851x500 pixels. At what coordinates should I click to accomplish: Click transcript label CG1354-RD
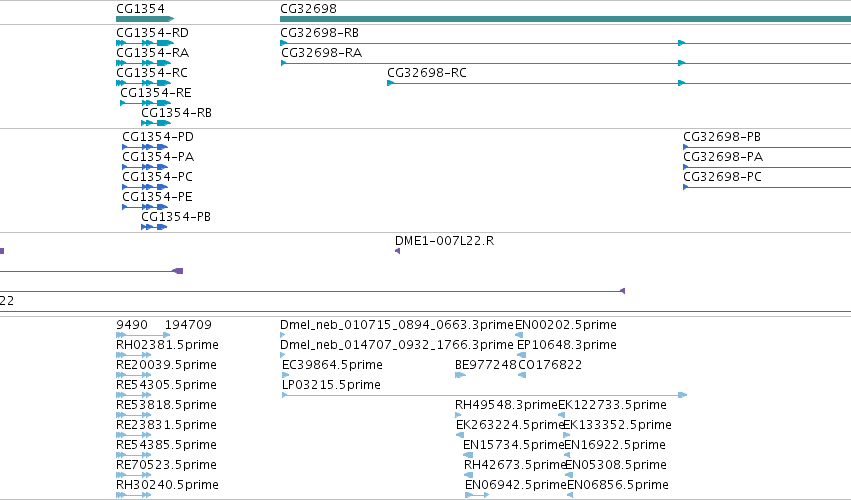click(153, 33)
